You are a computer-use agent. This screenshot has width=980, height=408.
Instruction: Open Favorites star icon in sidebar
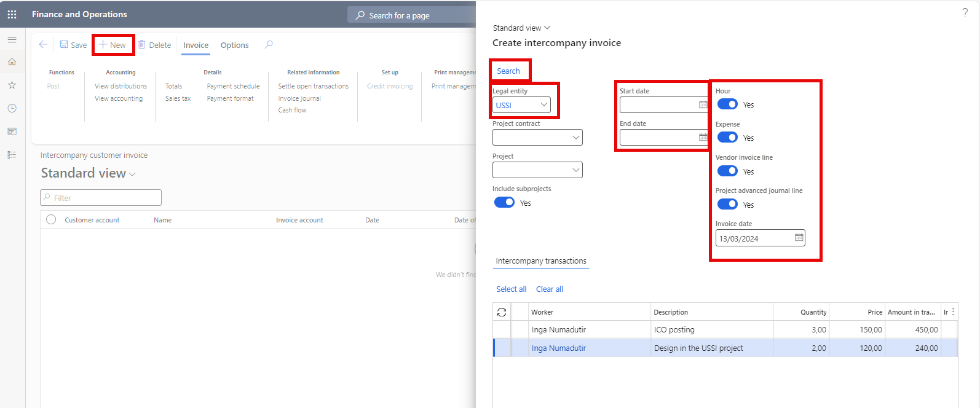point(12,85)
